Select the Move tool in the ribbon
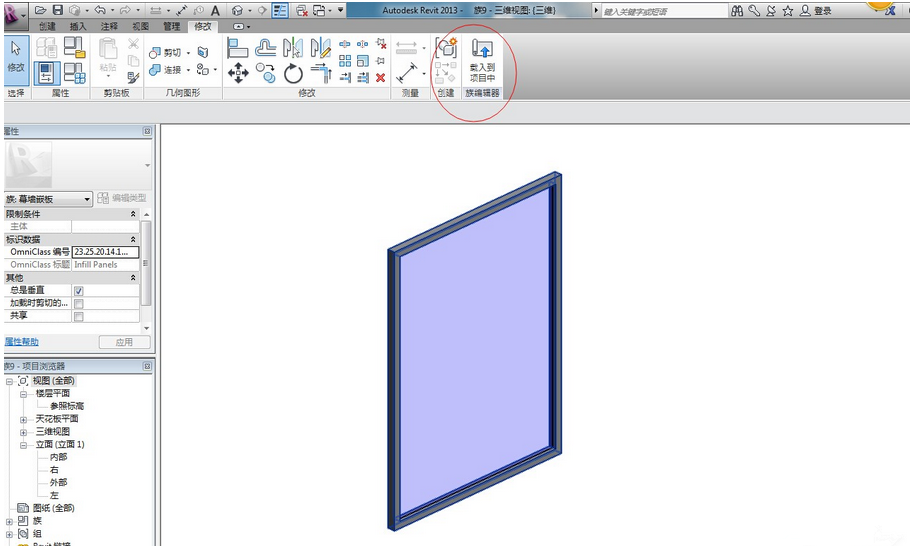Screen dimensions: 913x546 click(238, 72)
